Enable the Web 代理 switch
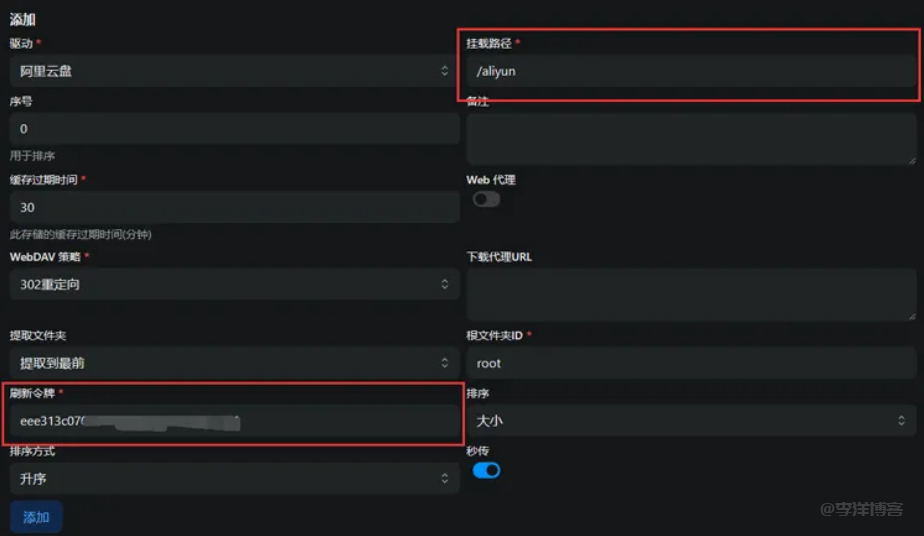Screen dimensions: 924x536 [x=486, y=199]
